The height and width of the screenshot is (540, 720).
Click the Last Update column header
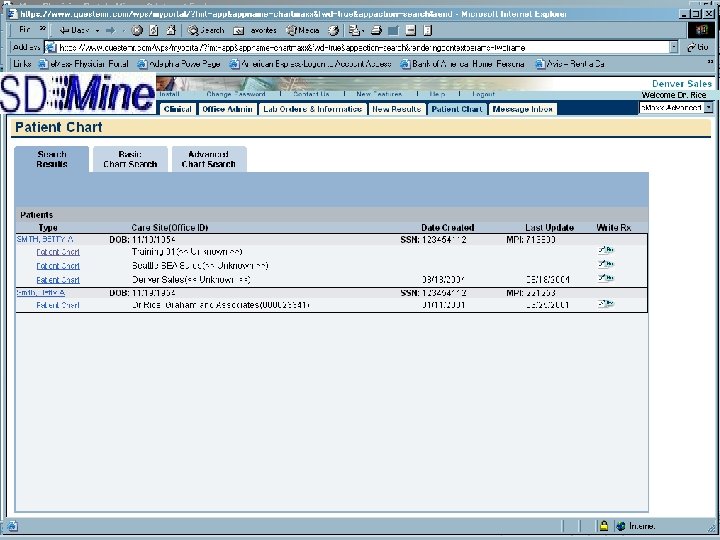coord(550,228)
